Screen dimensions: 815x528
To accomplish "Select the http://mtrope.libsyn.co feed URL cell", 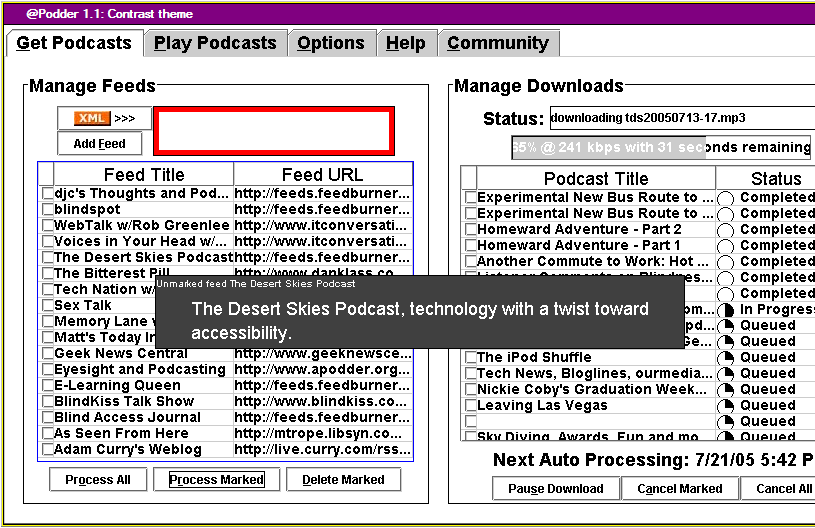I will (318, 433).
